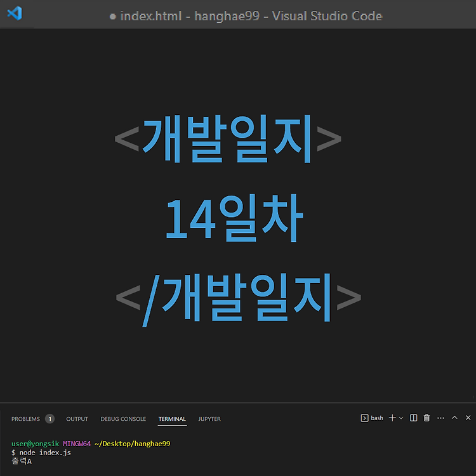Click the 출력A output line

pyautogui.click(x=22, y=461)
